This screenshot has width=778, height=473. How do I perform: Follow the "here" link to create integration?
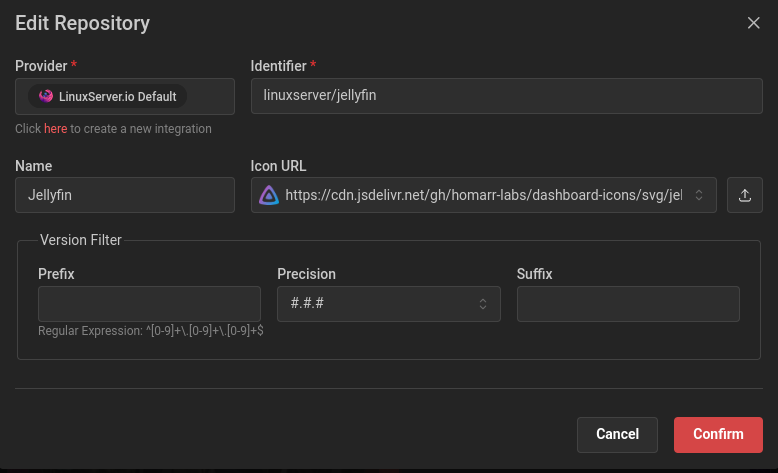55,129
